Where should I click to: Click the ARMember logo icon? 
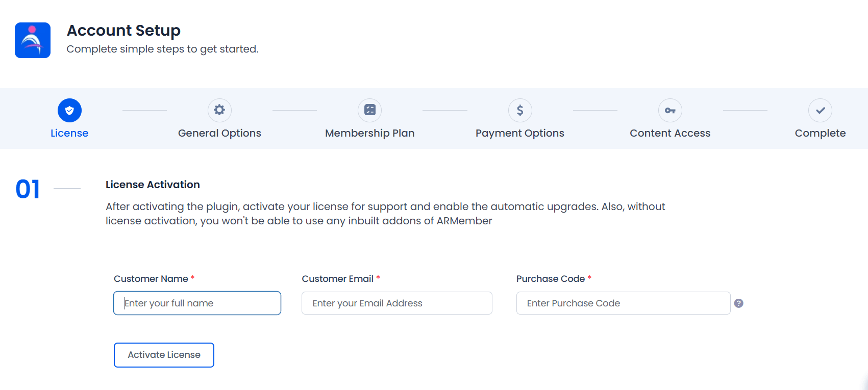[33, 40]
